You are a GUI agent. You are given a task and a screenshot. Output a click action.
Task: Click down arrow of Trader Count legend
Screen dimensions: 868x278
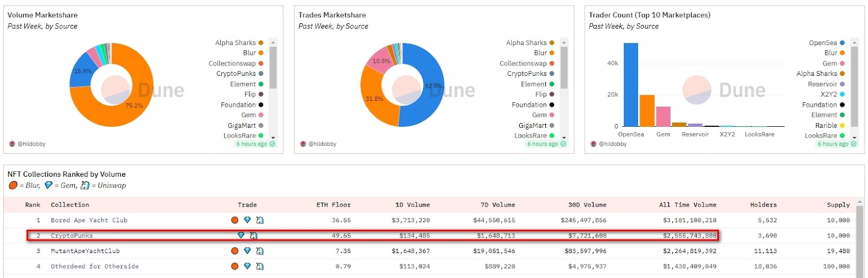[x=854, y=138]
